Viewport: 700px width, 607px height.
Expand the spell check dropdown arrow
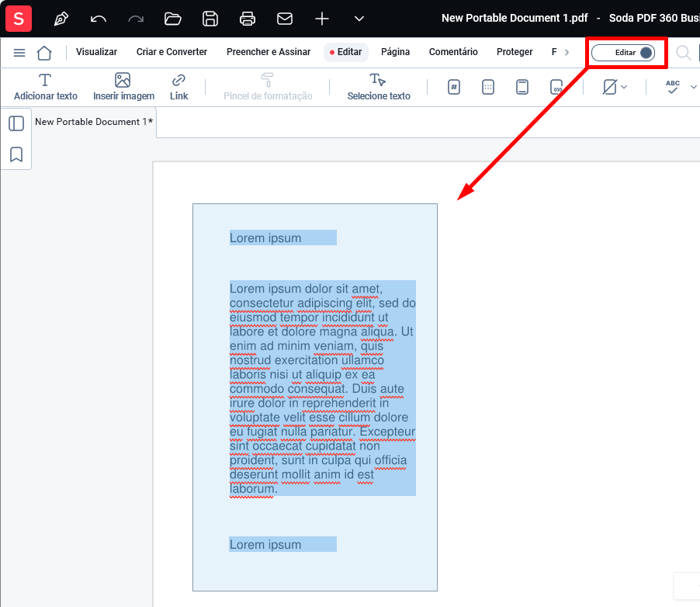point(693,87)
